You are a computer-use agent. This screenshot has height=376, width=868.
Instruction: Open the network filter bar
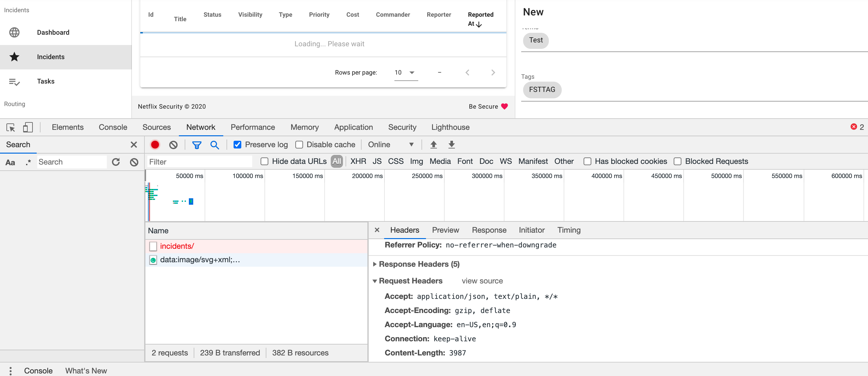197,144
